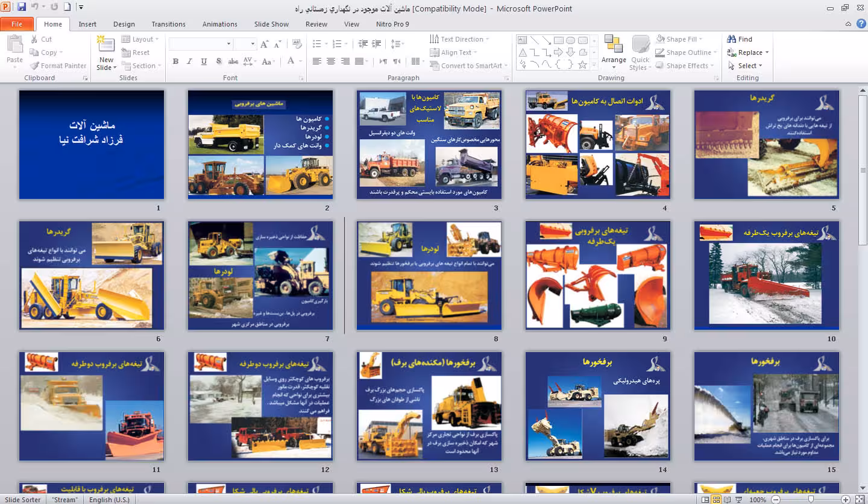Open the font size combo box
Viewport: 868px width, 504px height.
pos(245,44)
